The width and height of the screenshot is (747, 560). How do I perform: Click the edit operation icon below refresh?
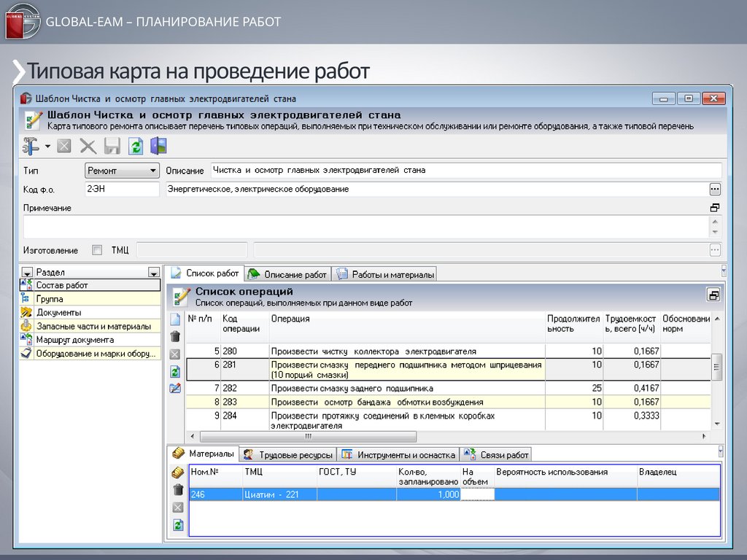[x=175, y=388]
